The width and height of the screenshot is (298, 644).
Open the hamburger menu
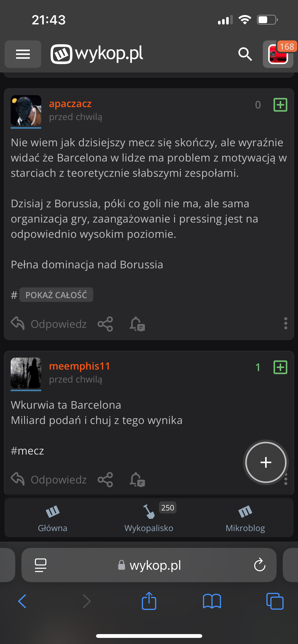click(x=23, y=54)
